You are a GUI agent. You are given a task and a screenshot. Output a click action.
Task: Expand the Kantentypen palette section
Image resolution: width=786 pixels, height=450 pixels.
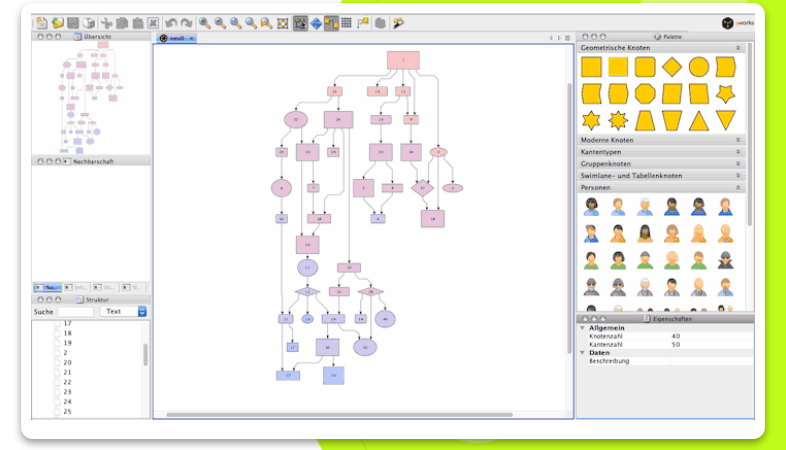click(x=738, y=152)
